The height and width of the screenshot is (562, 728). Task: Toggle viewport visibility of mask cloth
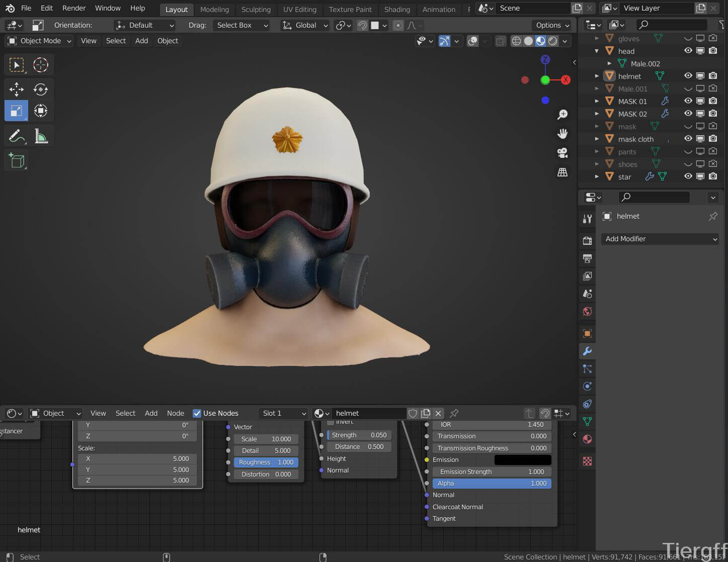[688, 139]
